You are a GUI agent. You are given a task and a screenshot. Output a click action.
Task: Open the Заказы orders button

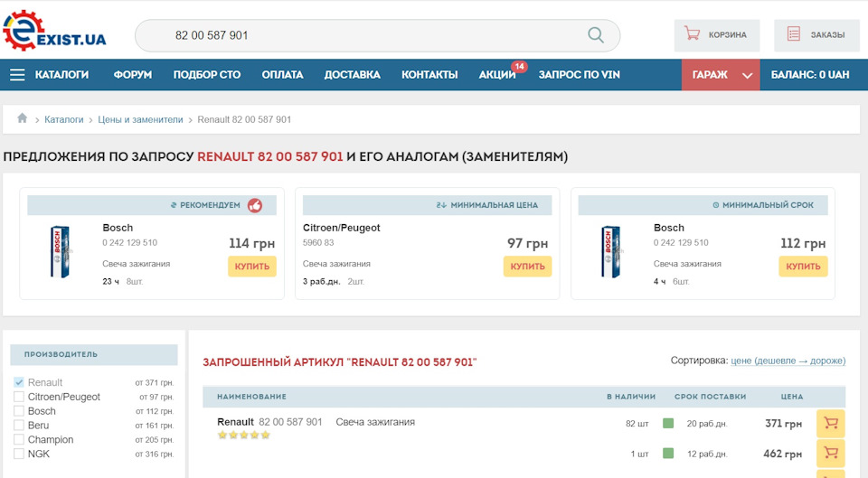point(816,35)
